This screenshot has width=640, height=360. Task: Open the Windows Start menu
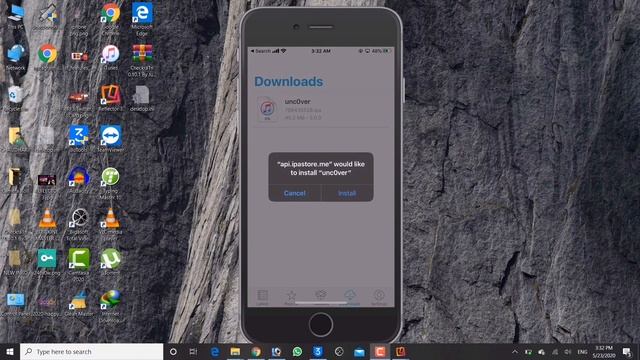tap(10, 351)
